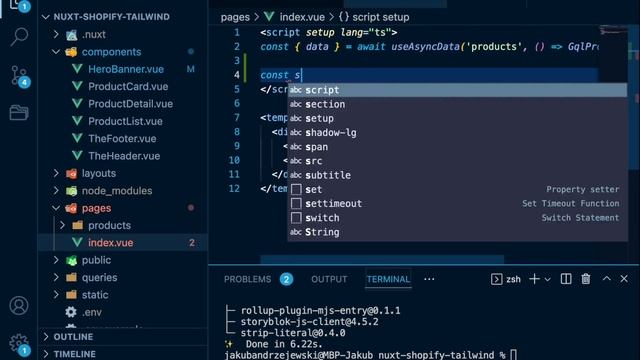Expand the products subfolder
Screen dimensions: 640x360
[x=62, y=225]
